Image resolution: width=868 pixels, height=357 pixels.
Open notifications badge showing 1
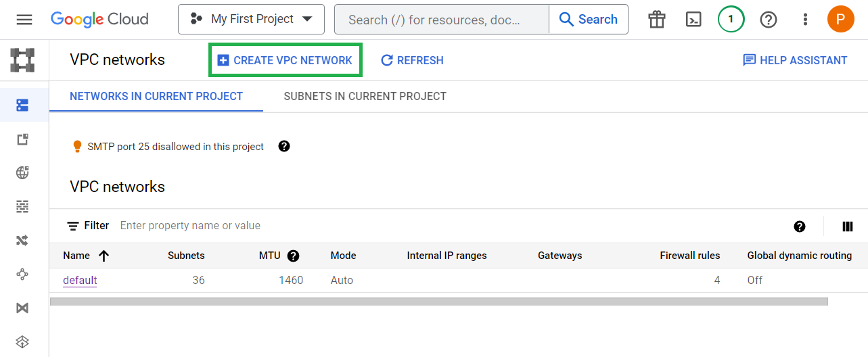(731, 20)
